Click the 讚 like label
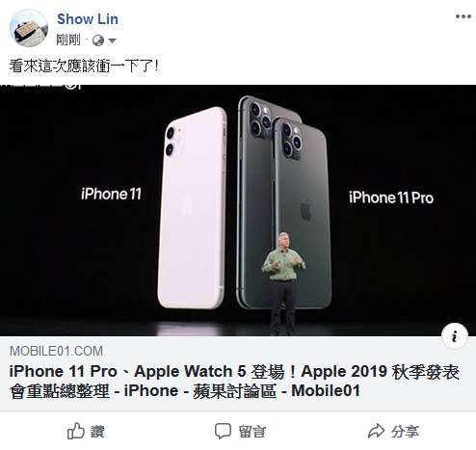Viewport: 476px width, 450px height. coord(97,431)
